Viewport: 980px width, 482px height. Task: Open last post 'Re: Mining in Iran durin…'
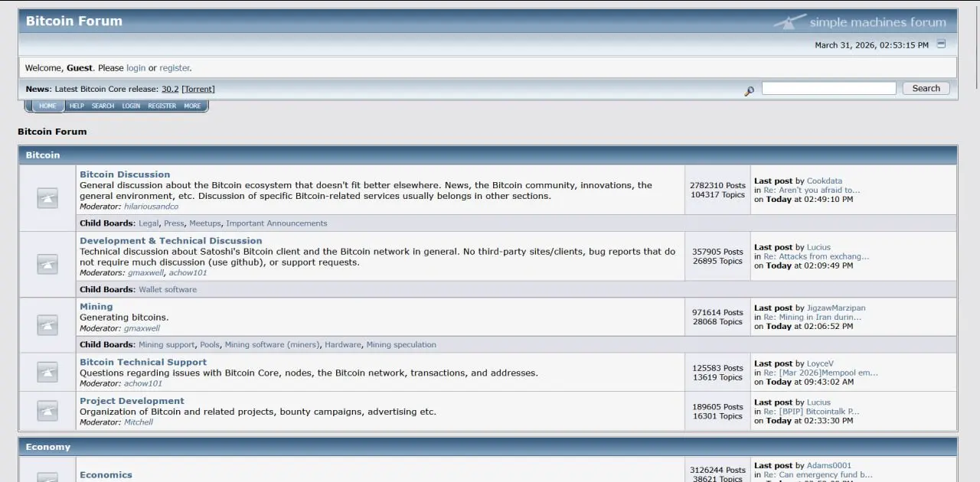click(x=812, y=318)
